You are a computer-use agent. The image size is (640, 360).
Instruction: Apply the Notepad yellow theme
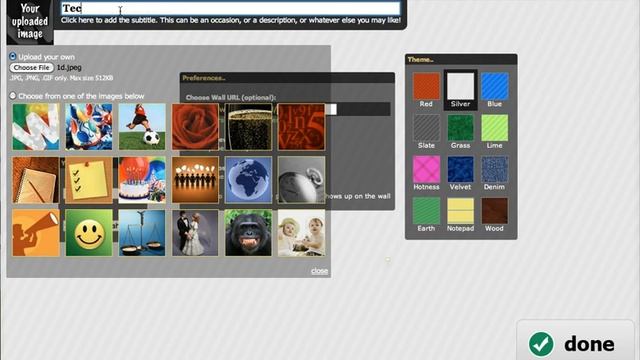tap(460, 211)
